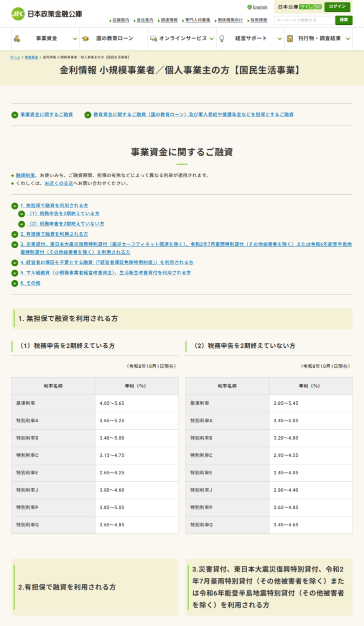Open the オンラインサービス navigation menu
Screen dimensions: 364x626
tap(182, 39)
